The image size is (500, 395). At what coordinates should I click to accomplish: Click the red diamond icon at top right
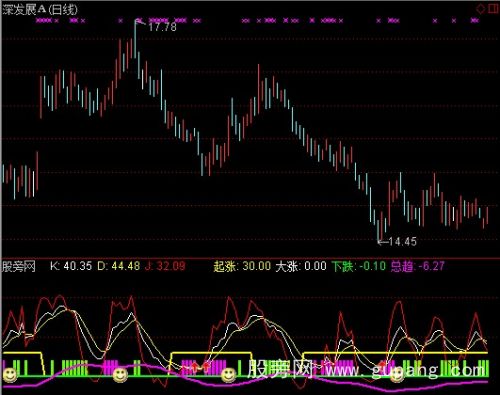tap(481, 9)
